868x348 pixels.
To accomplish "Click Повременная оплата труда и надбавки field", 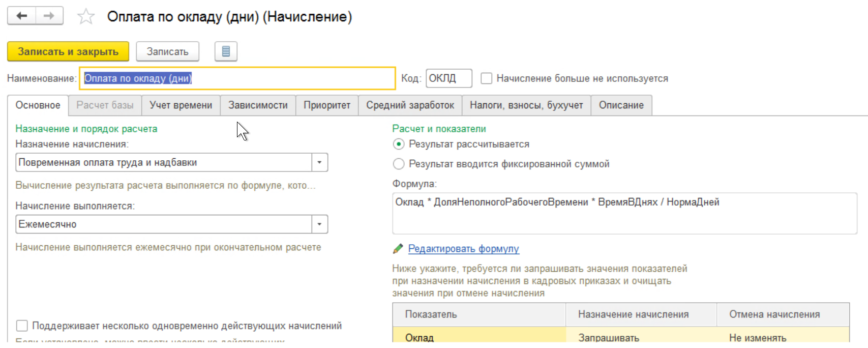I will (x=164, y=162).
